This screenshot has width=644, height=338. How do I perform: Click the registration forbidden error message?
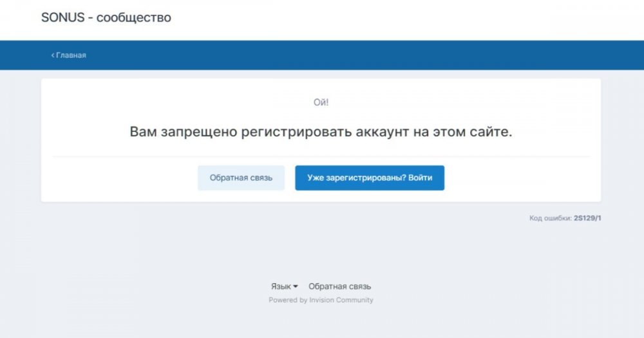[x=321, y=132]
